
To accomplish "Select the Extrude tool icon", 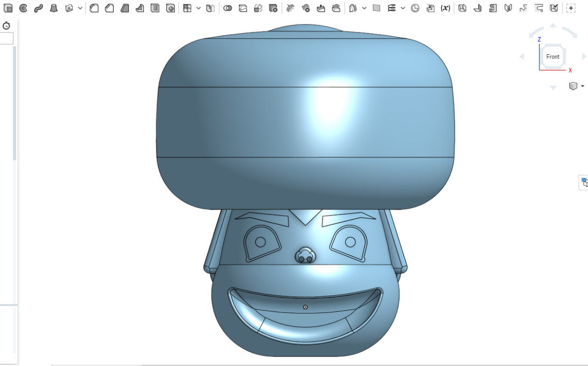I will (8, 8).
